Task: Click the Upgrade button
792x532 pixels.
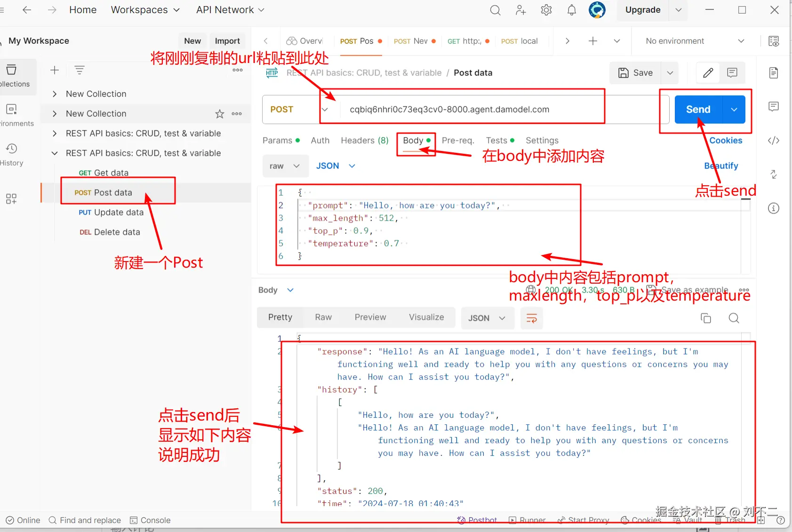Action: (643, 10)
